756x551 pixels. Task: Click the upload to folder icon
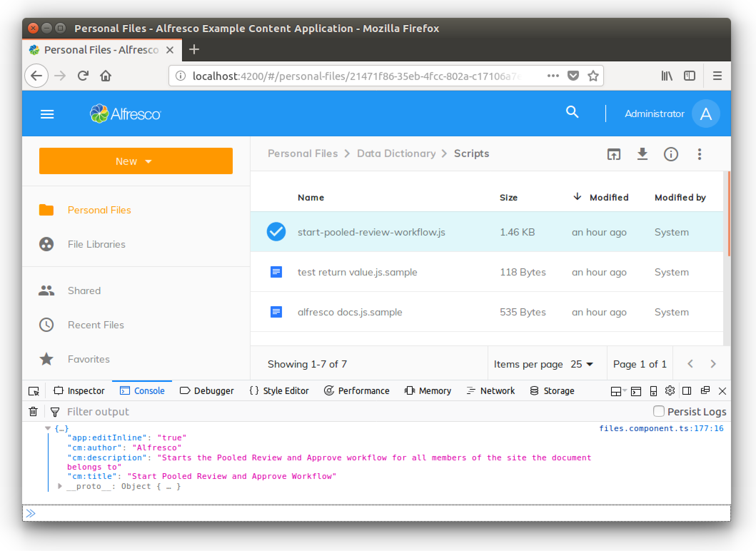(614, 154)
